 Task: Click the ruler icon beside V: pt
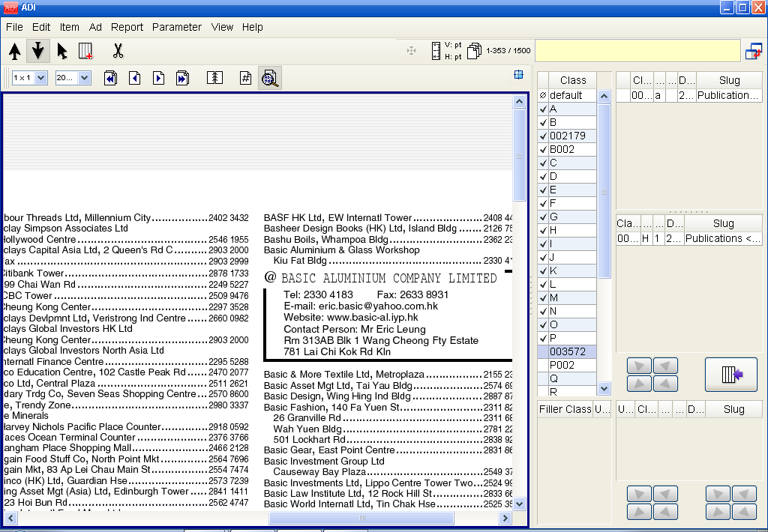point(436,51)
